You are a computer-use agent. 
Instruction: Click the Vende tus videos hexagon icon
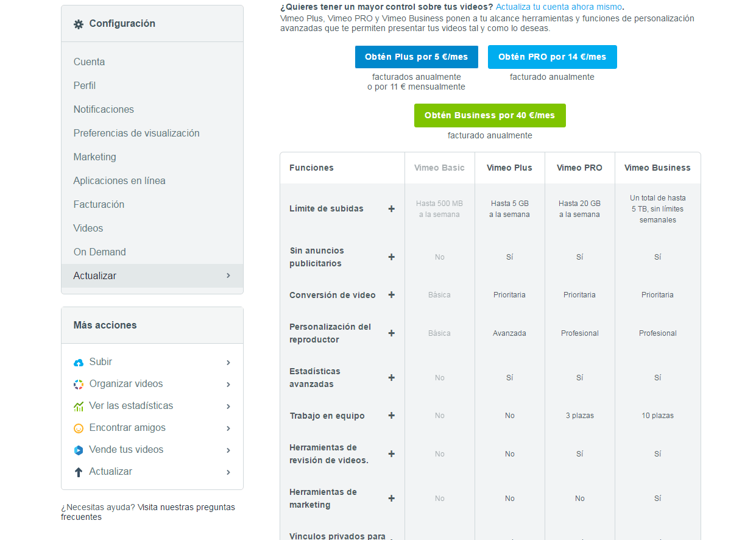[x=79, y=450]
